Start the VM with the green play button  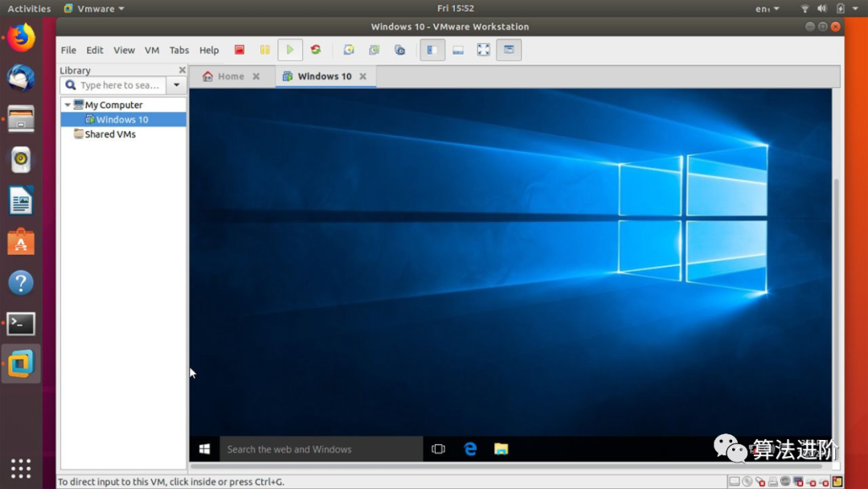pyautogui.click(x=289, y=50)
